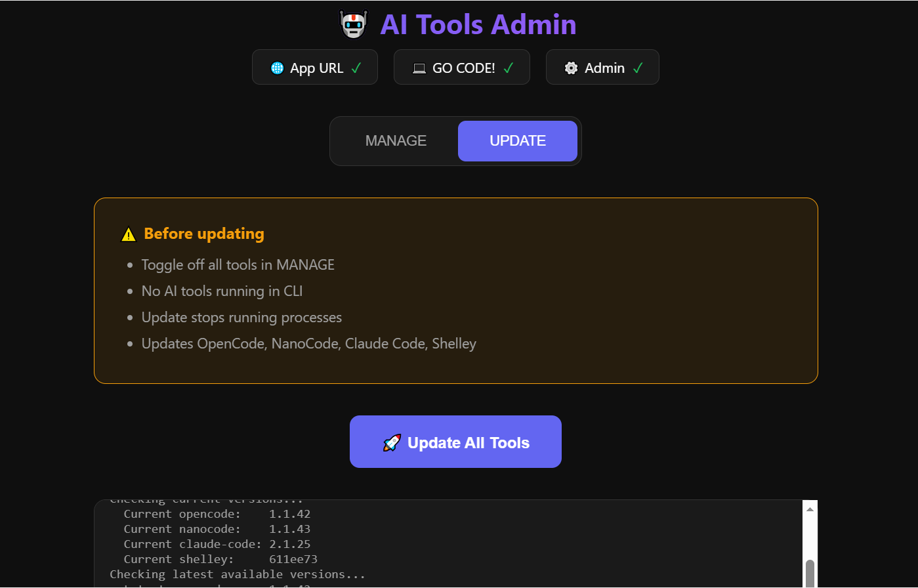Click the GO CODE! button
The height and width of the screenshot is (588, 918).
(461, 66)
